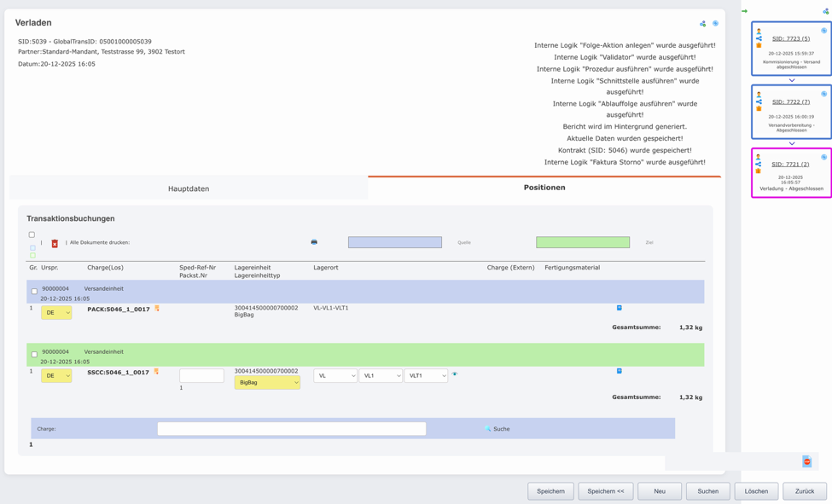
Task: Check the box in the green Versandeinheit row
Action: point(34,355)
